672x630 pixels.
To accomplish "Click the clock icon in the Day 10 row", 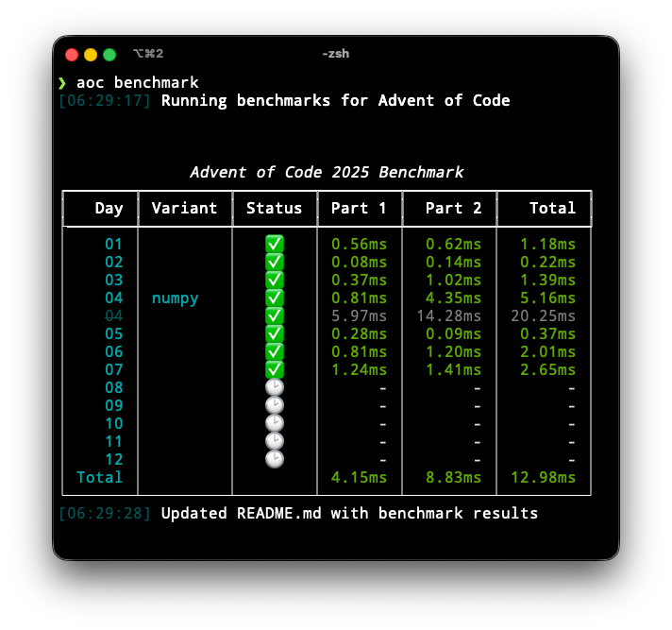I will 275,423.
